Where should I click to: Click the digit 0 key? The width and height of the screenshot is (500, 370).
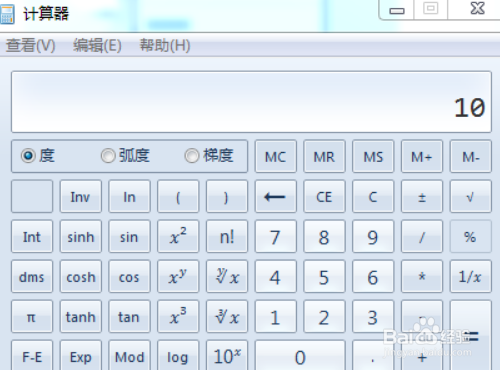click(x=300, y=355)
